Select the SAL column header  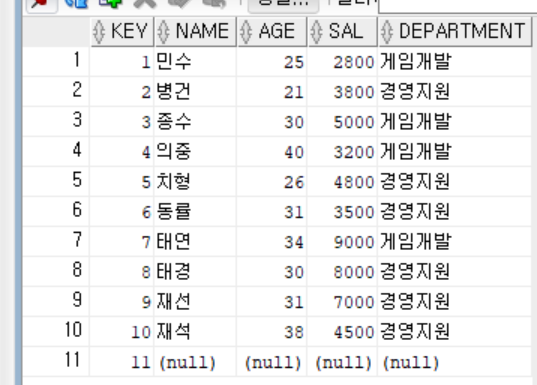tap(342, 32)
